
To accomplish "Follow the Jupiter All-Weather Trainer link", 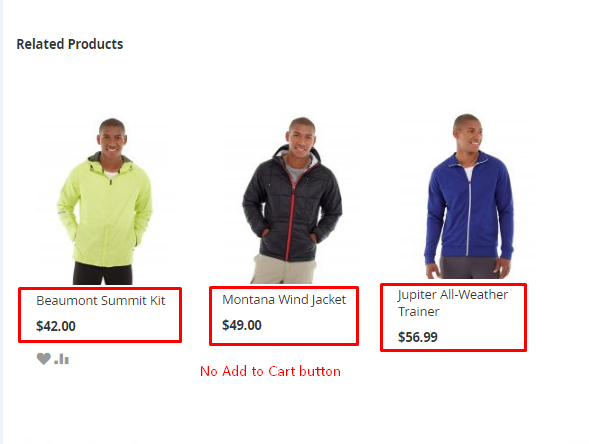I will coord(453,303).
